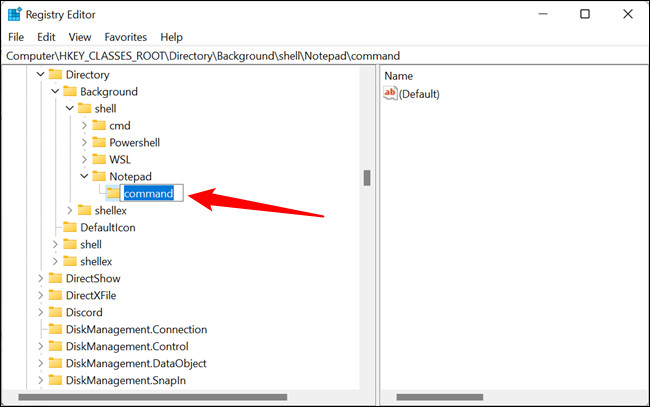The width and height of the screenshot is (650, 407).
Task: Select the Background tree key
Action: pyautogui.click(x=109, y=92)
